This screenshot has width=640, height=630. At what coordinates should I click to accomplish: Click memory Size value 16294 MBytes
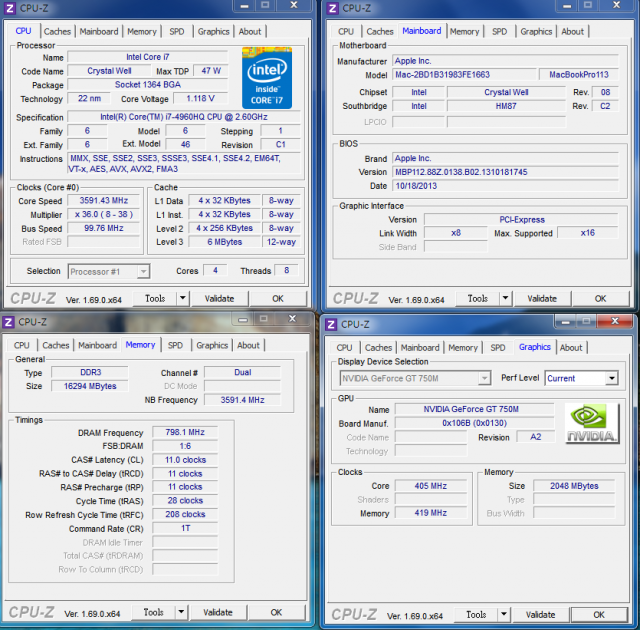90,386
